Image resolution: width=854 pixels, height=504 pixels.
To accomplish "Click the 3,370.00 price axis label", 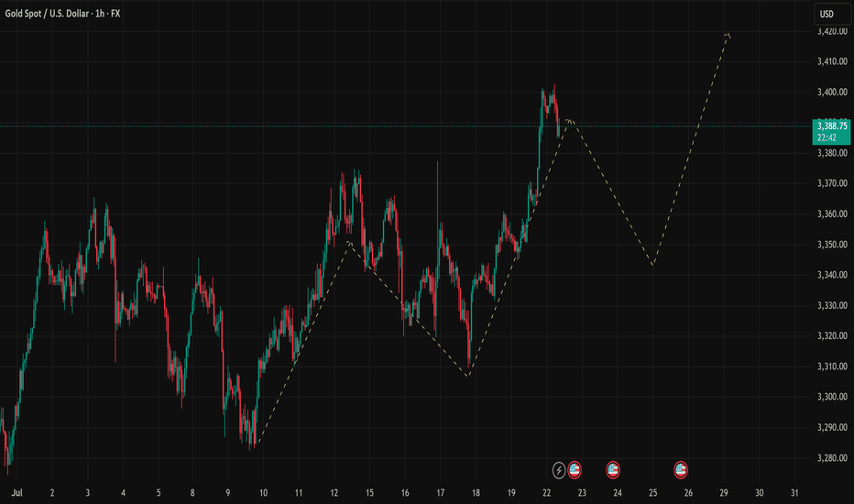I will click(832, 183).
